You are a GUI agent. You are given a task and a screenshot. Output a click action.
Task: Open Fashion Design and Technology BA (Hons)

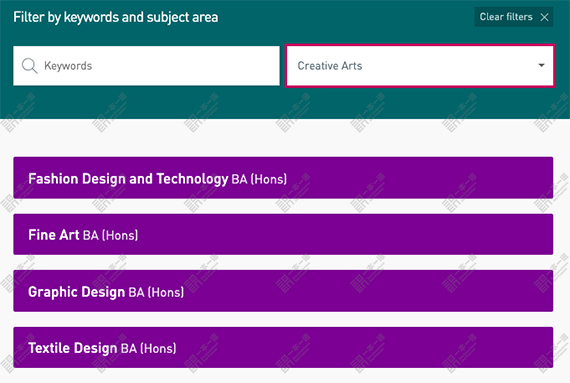[x=283, y=178]
